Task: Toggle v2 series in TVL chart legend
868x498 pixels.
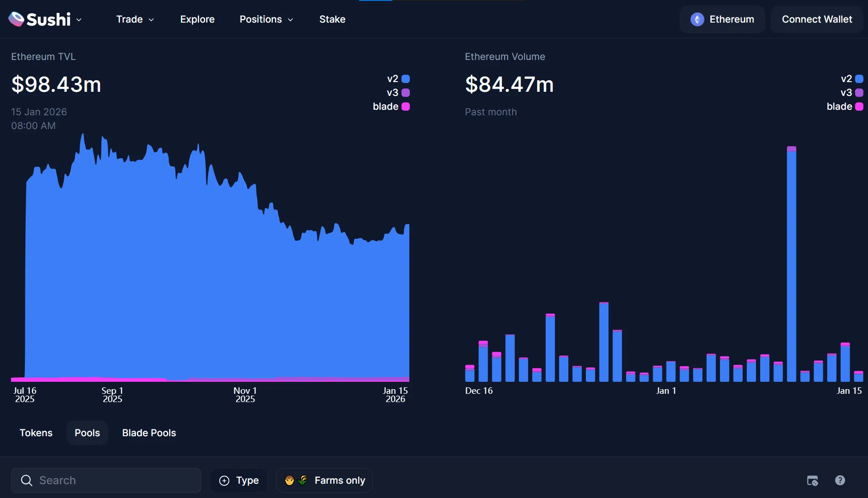Action: [x=399, y=79]
